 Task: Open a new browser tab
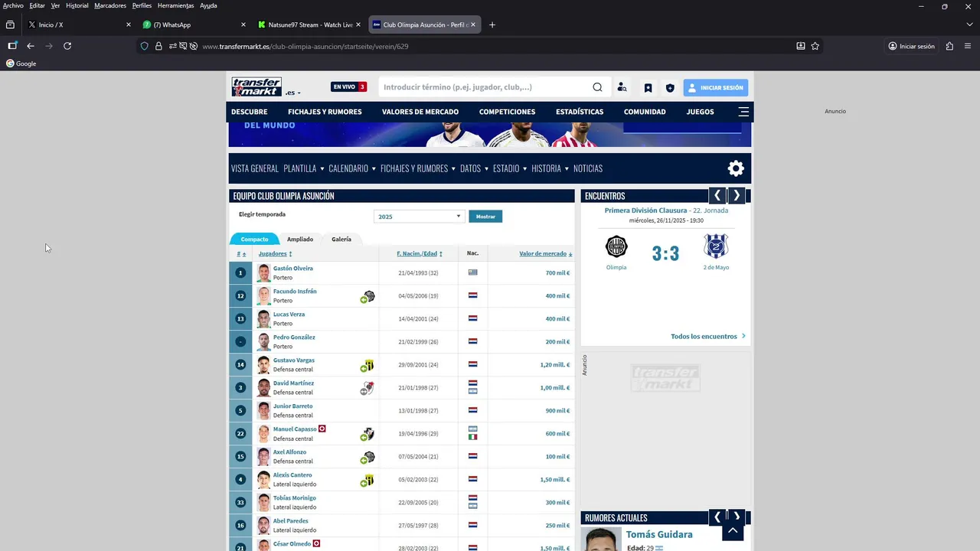point(492,24)
